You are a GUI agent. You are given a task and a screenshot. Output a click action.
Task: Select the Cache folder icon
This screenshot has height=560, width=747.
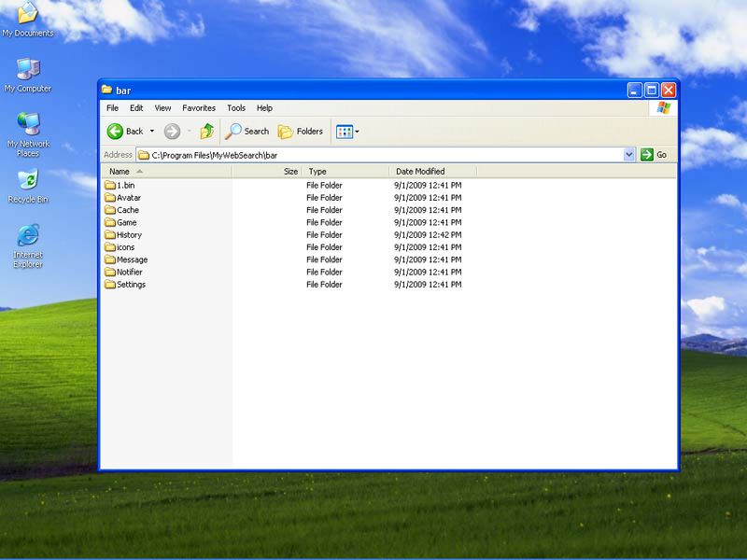click(x=110, y=210)
